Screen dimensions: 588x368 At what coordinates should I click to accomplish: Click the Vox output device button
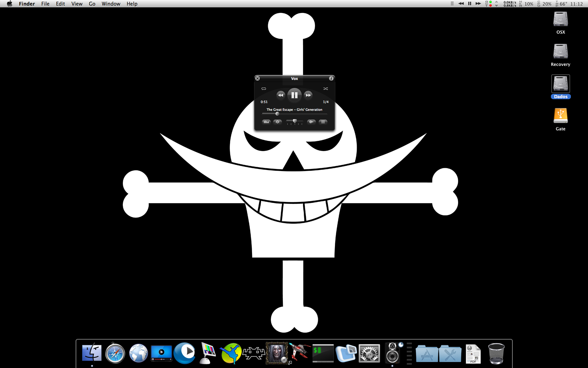coord(311,122)
